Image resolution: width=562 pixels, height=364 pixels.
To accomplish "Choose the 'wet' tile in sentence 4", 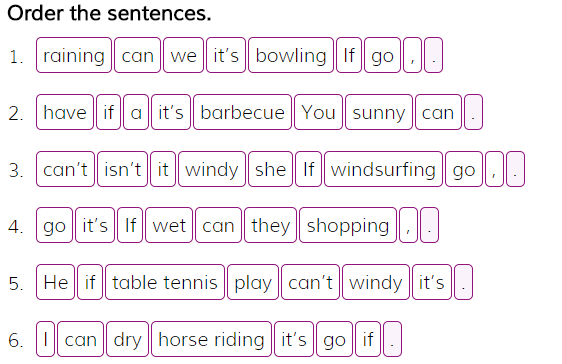I will (169, 225).
